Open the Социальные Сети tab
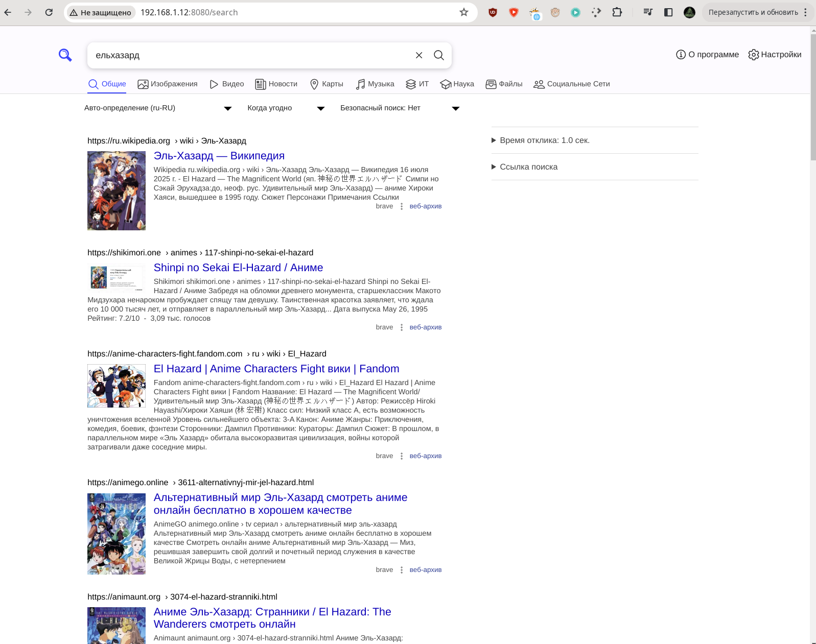The width and height of the screenshot is (816, 644). tap(571, 84)
